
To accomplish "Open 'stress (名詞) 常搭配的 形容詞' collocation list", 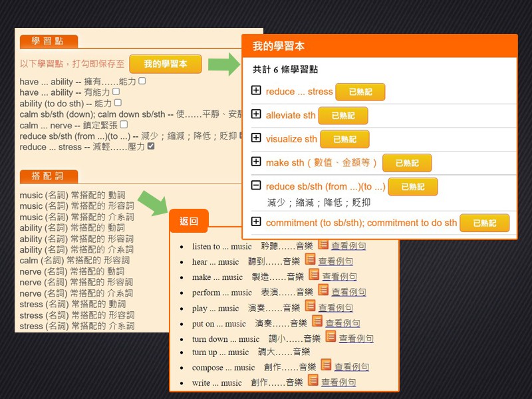I will pyautogui.click(x=77, y=315).
